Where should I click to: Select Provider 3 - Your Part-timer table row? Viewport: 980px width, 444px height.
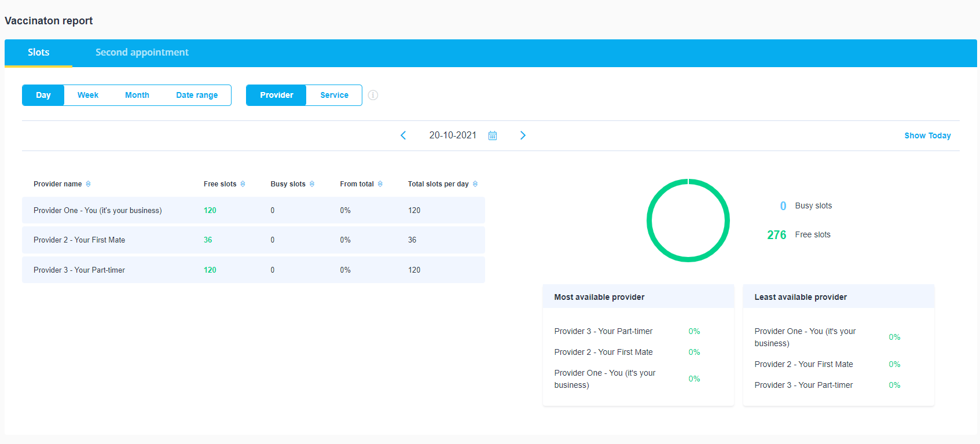coord(254,270)
